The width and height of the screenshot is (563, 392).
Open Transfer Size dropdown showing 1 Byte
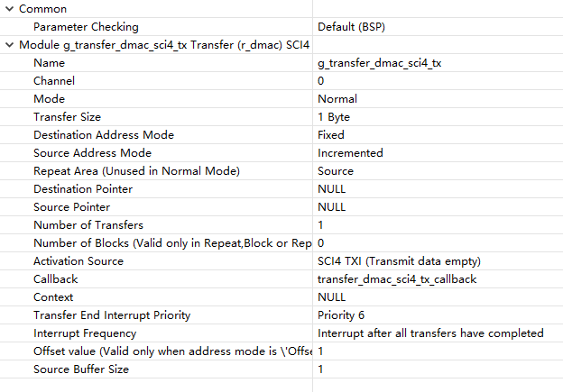(x=438, y=117)
